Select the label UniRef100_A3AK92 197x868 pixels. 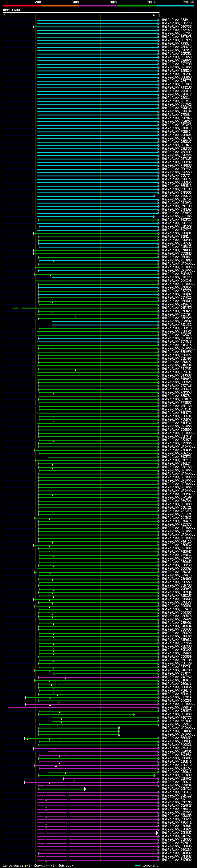(x=176, y=321)
